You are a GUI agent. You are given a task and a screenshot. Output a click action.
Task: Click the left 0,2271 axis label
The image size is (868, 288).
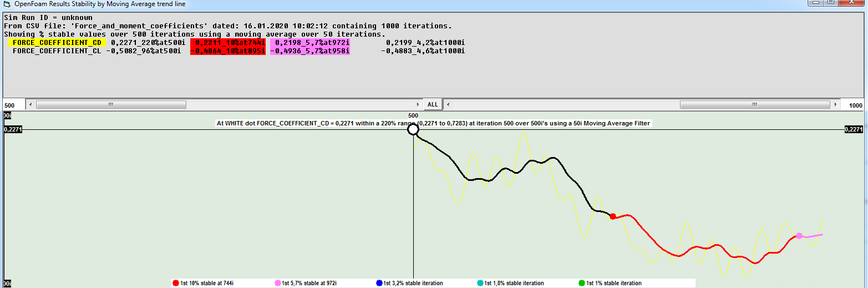13,129
